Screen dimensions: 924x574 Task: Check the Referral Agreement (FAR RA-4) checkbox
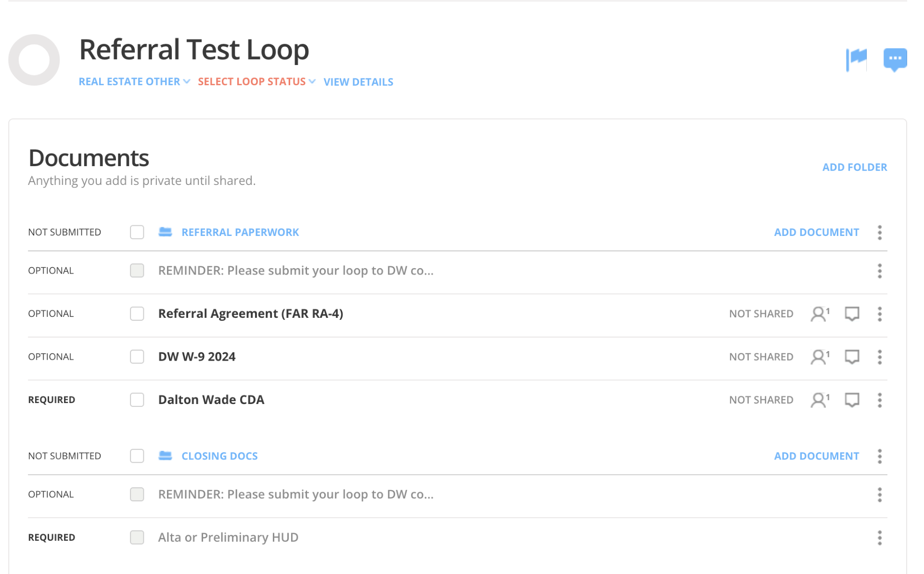click(x=137, y=314)
